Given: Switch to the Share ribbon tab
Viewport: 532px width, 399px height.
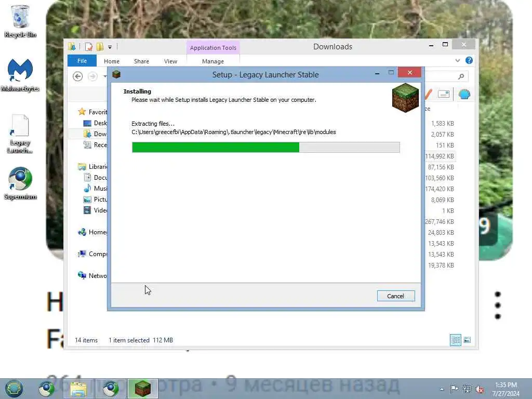Looking at the screenshot, I should (x=141, y=61).
